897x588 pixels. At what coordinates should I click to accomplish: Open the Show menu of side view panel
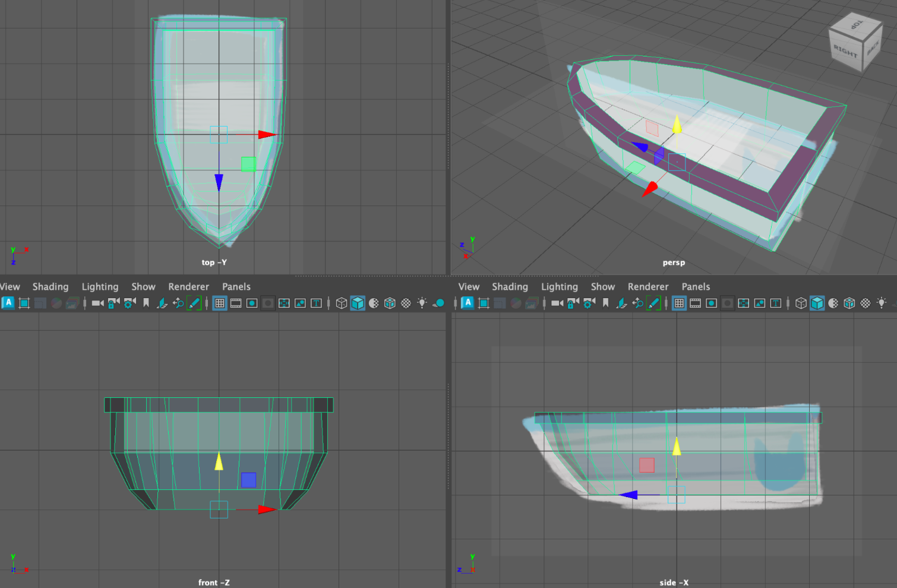603,286
